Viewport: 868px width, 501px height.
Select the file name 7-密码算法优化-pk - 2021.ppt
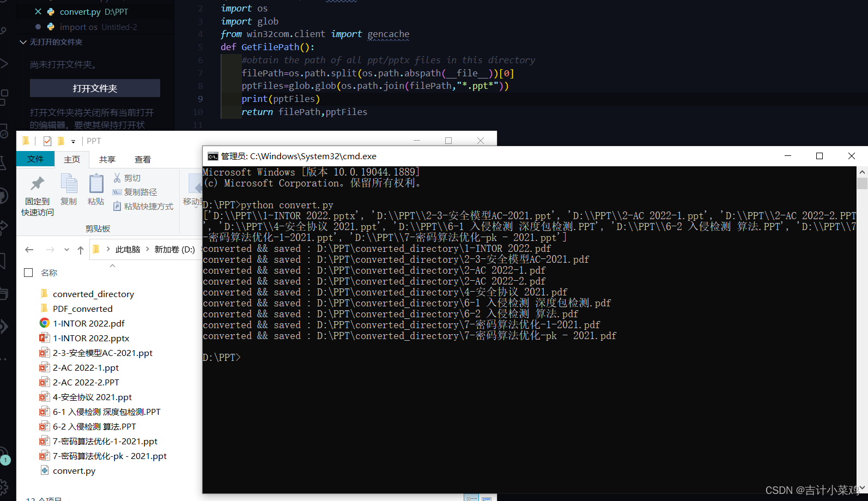point(110,456)
